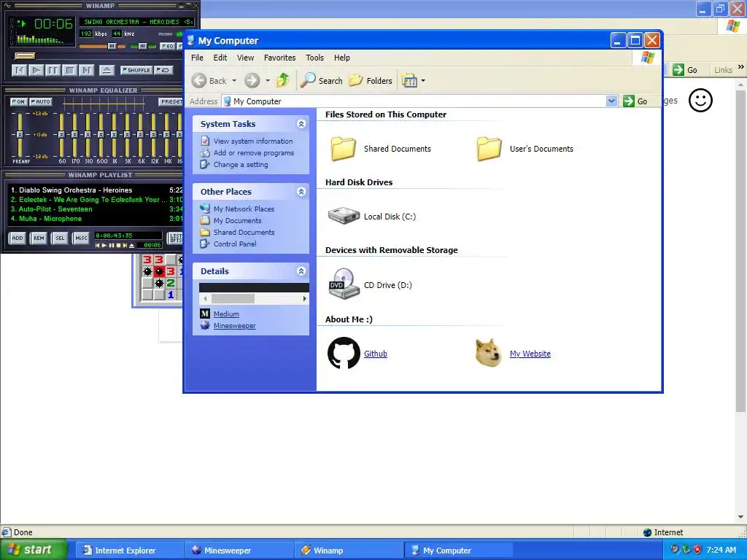Toggle Shuffle in Winamp
Viewport: 747px width, 560px height.
(x=136, y=70)
